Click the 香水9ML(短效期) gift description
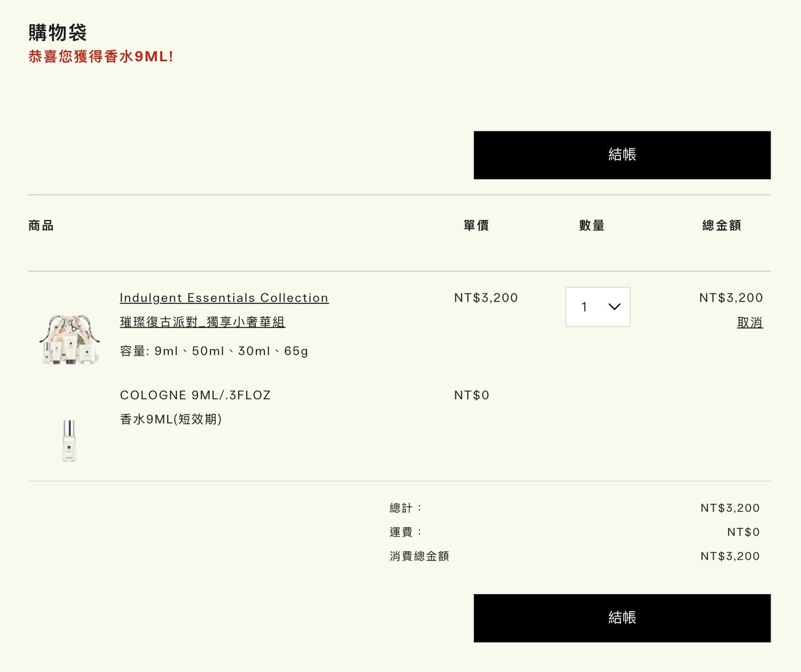The height and width of the screenshot is (672, 801). coord(171,419)
